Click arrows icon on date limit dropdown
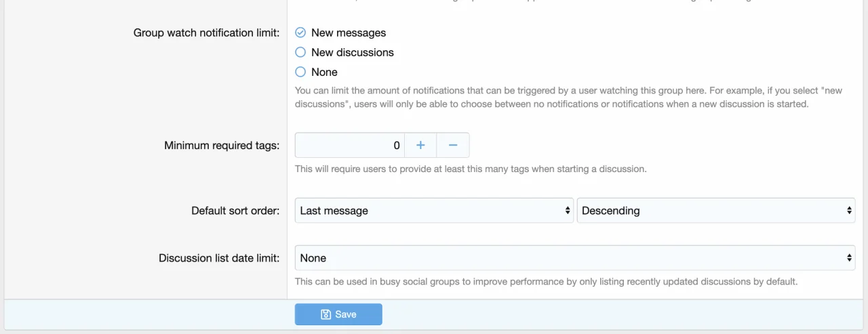 coord(849,258)
